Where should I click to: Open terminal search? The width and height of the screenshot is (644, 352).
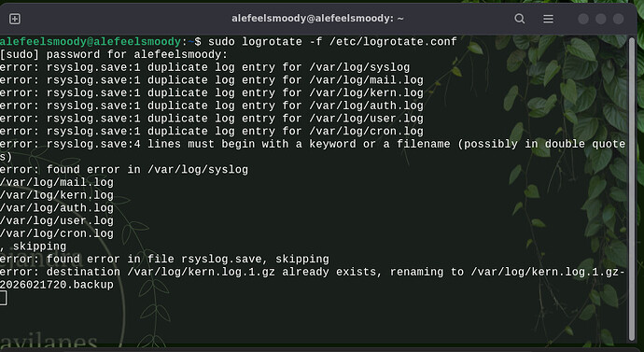pyautogui.click(x=520, y=19)
